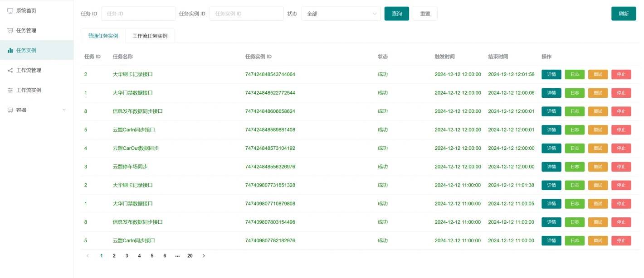This screenshot has width=644, height=278.
Task: Go to the previous page arrow
Action: (88, 256)
